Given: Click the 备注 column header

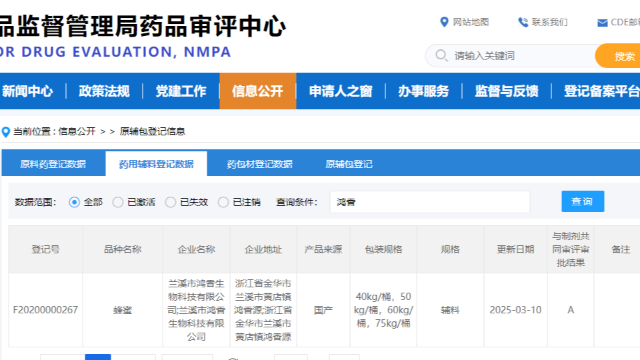Looking at the screenshot, I should coord(621,249).
